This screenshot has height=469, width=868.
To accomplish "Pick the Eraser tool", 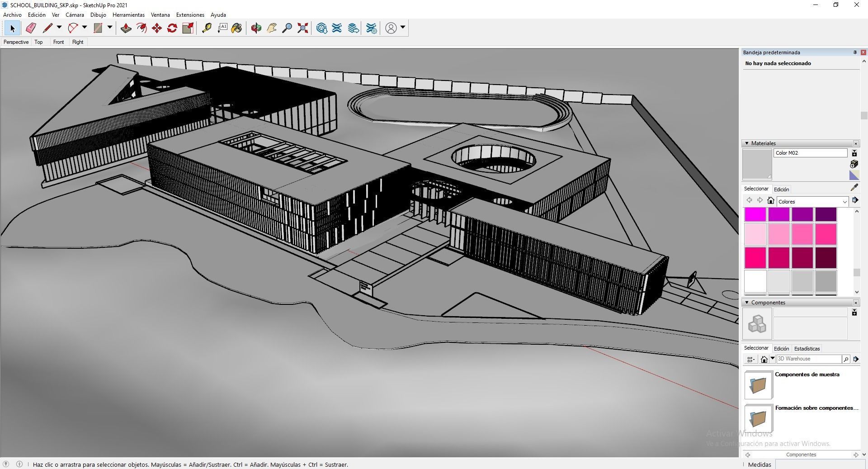I will pyautogui.click(x=30, y=28).
